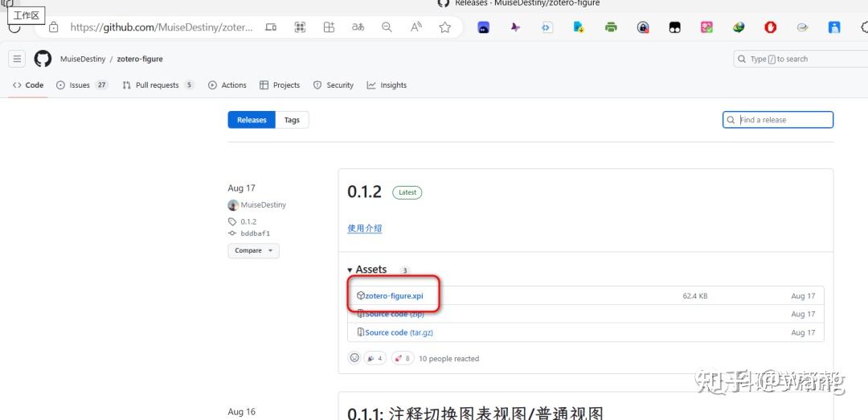
Task: Select the Releases button
Action: point(252,120)
